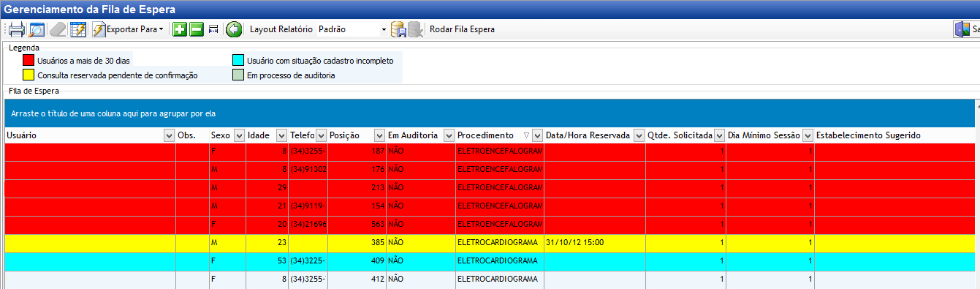Screen dimensions: 980x289
Task: Click the green minus collapse-all icon
Action: (x=196, y=29)
